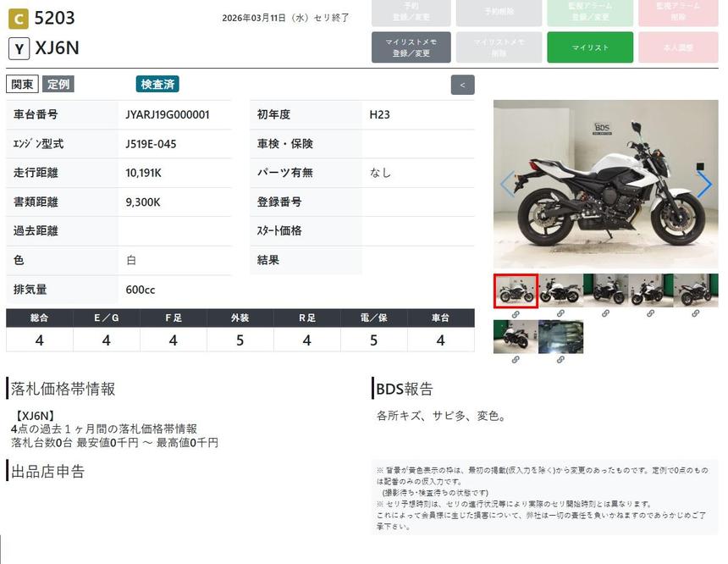The height and width of the screenshot is (564, 728).
Task: Show the next motorcycle photo arrow
Action: [703, 184]
